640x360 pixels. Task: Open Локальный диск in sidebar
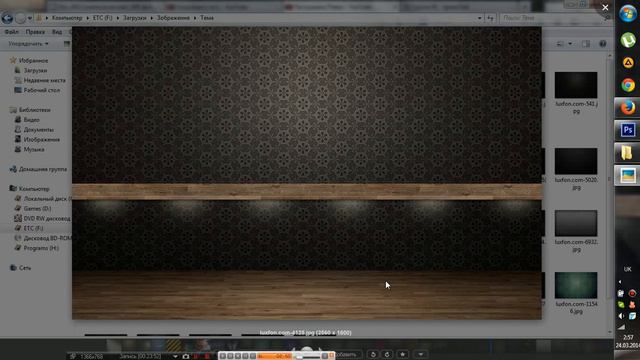coord(47,199)
